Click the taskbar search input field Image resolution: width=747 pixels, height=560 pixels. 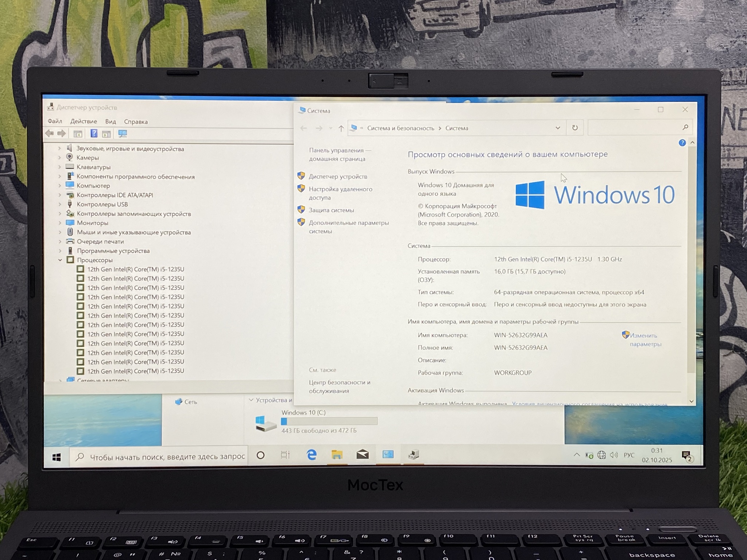point(167,457)
